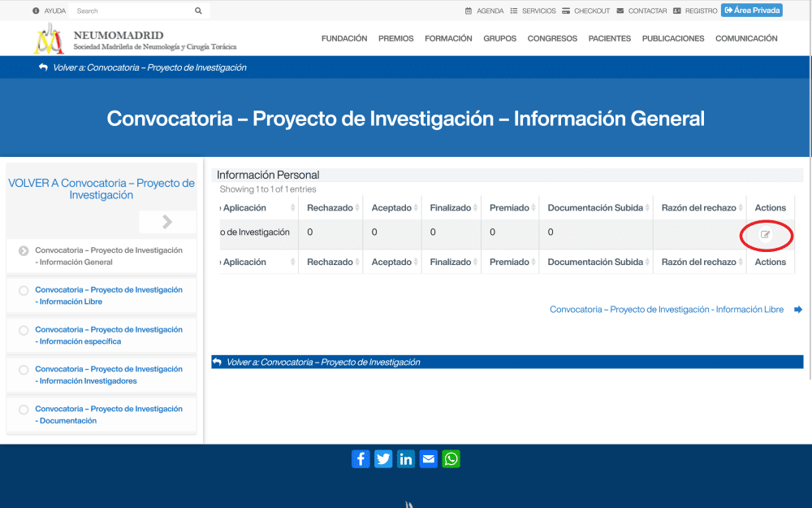Select Información Libre step in sidebar
This screenshot has width=812, height=508.
click(108, 296)
